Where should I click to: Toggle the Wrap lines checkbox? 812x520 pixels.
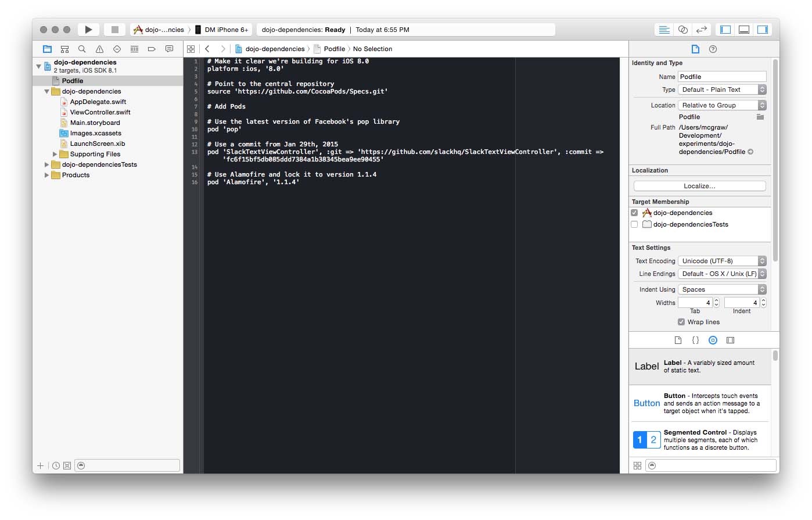tap(681, 322)
